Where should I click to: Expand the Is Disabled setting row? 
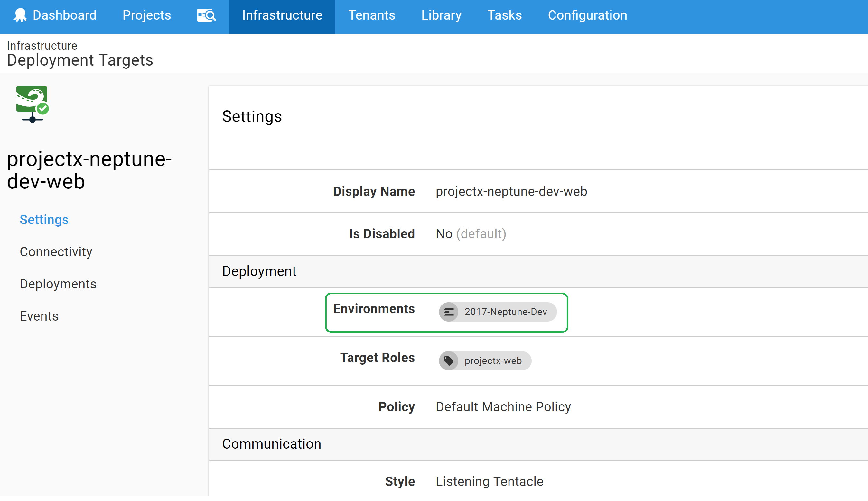[x=471, y=234]
